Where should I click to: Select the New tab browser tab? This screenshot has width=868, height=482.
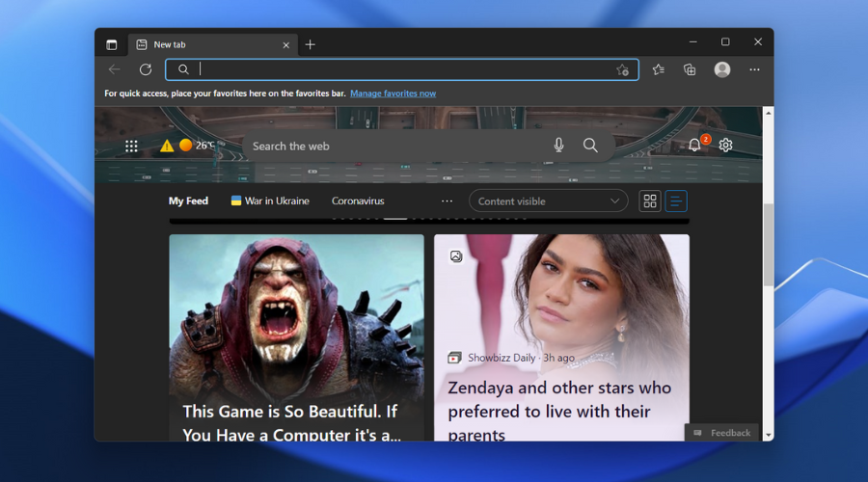click(x=213, y=44)
